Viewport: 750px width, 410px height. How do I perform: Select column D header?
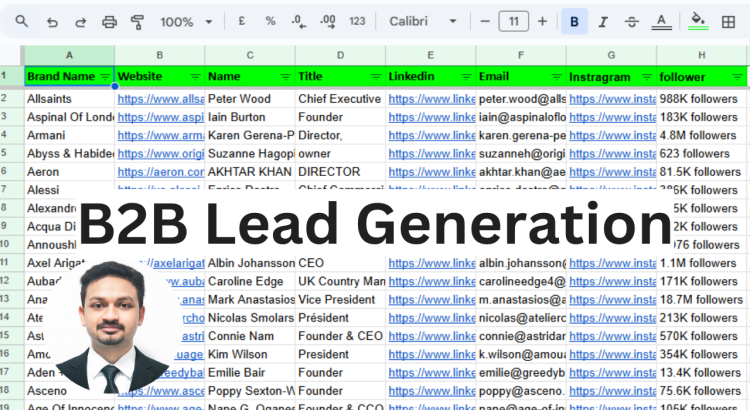point(340,55)
